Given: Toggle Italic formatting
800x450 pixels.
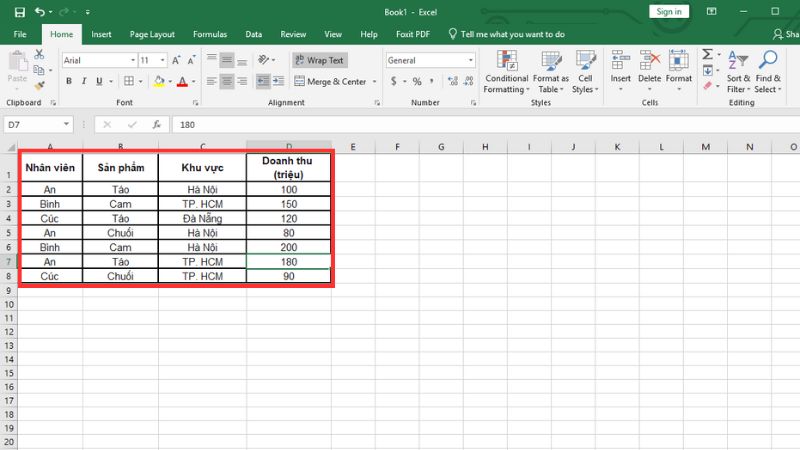Looking at the screenshot, I should click(84, 82).
